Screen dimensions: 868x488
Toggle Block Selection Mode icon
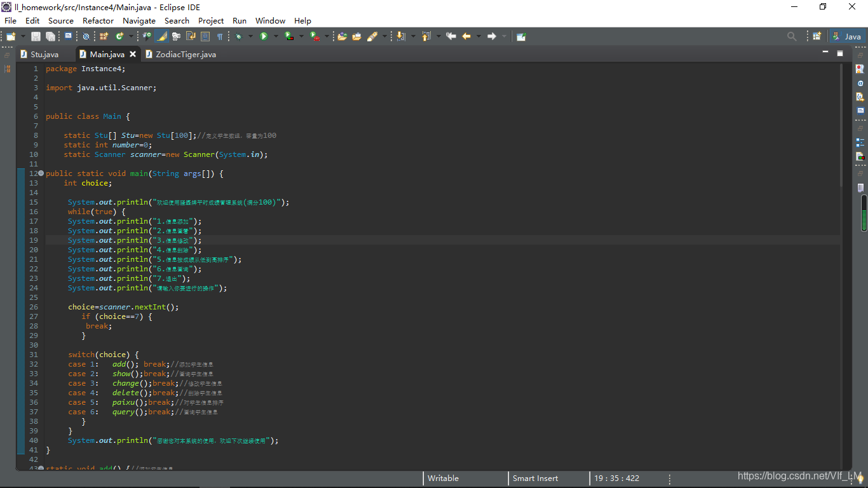205,37
